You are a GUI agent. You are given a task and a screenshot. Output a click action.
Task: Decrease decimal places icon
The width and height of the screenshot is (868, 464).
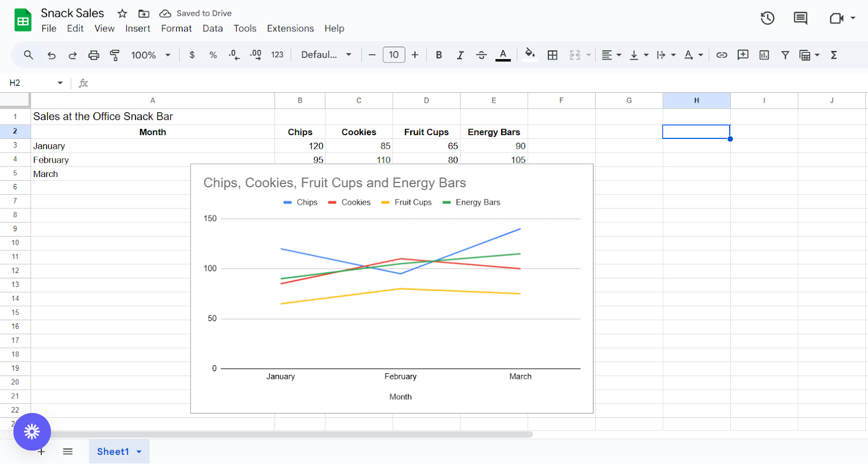point(234,55)
